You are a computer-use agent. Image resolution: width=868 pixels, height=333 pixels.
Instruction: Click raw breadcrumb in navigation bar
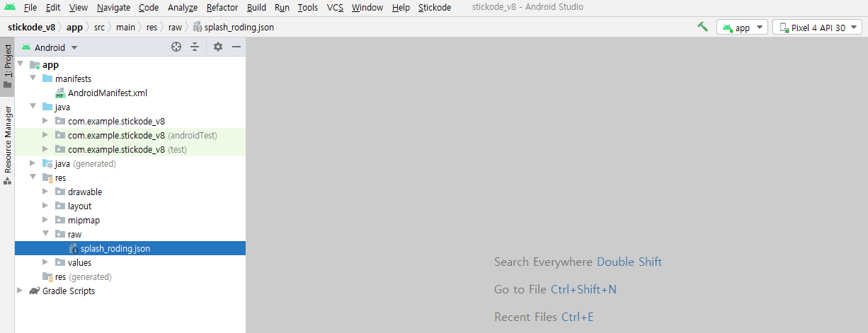point(175,28)
